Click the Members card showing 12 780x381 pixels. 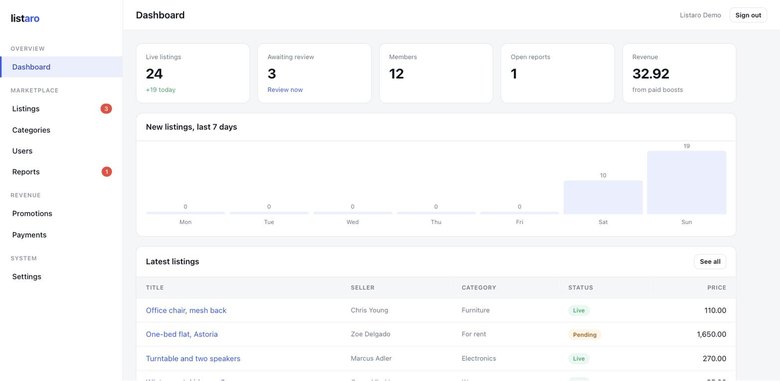436,73
